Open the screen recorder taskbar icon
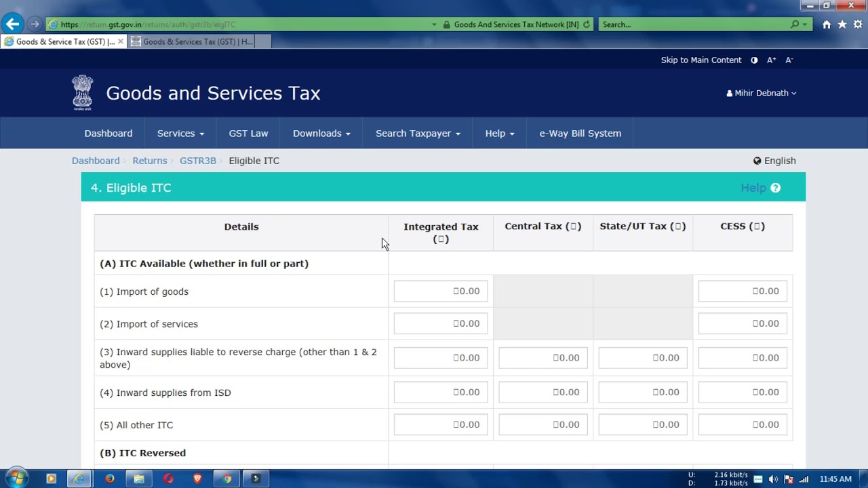 (256, 479)
